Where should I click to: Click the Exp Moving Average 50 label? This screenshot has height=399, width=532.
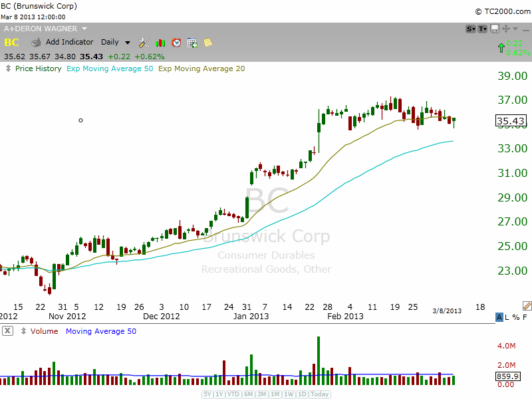(x=110, y=68)
